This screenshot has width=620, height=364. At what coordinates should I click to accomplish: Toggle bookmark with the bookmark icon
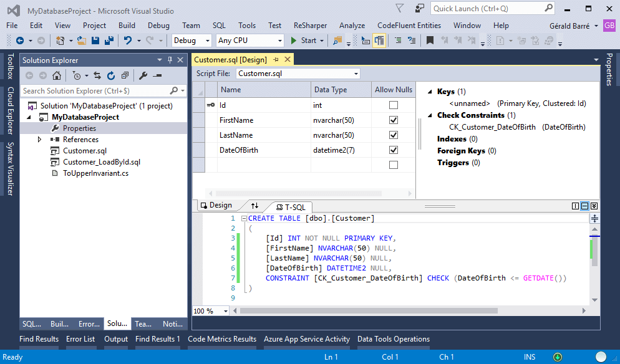click(430, 41)
